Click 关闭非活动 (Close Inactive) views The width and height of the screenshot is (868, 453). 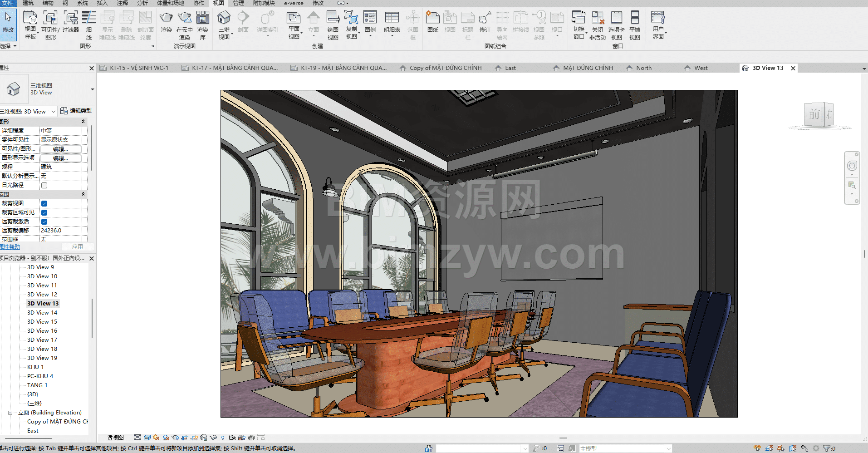[x=598, y=25]
